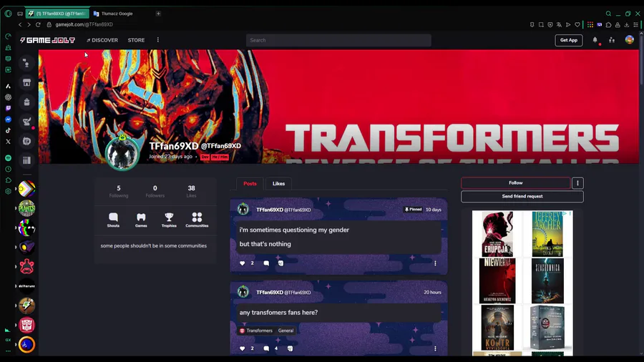The width and height of the screenshot is (644, 362).
Task: Open the Shouts section
Action: 113,220
